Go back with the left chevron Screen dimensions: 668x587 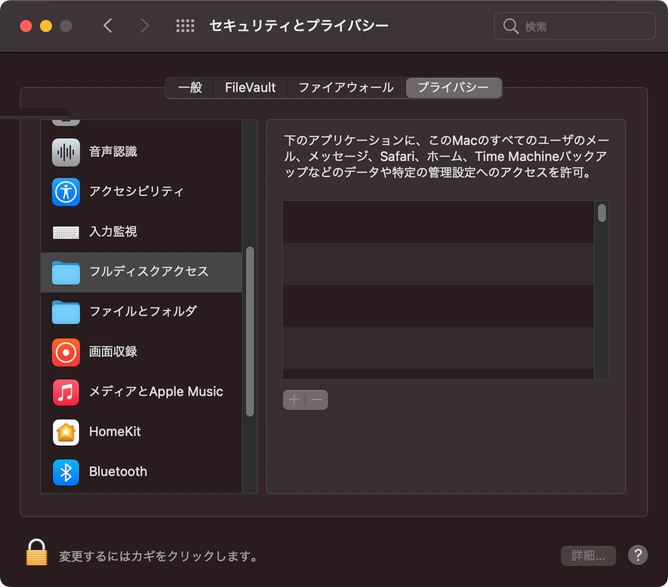point(108,26)
